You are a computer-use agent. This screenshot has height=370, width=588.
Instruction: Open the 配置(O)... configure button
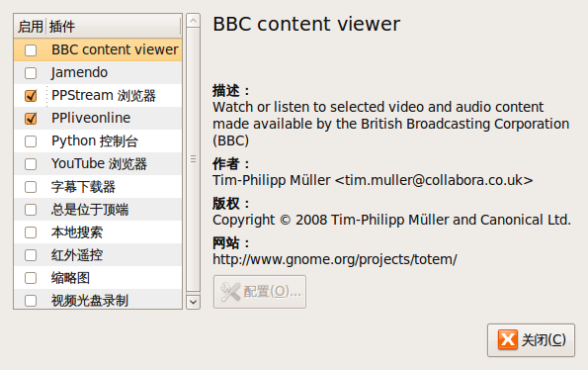pyautogui.click(x=260, y=292)
